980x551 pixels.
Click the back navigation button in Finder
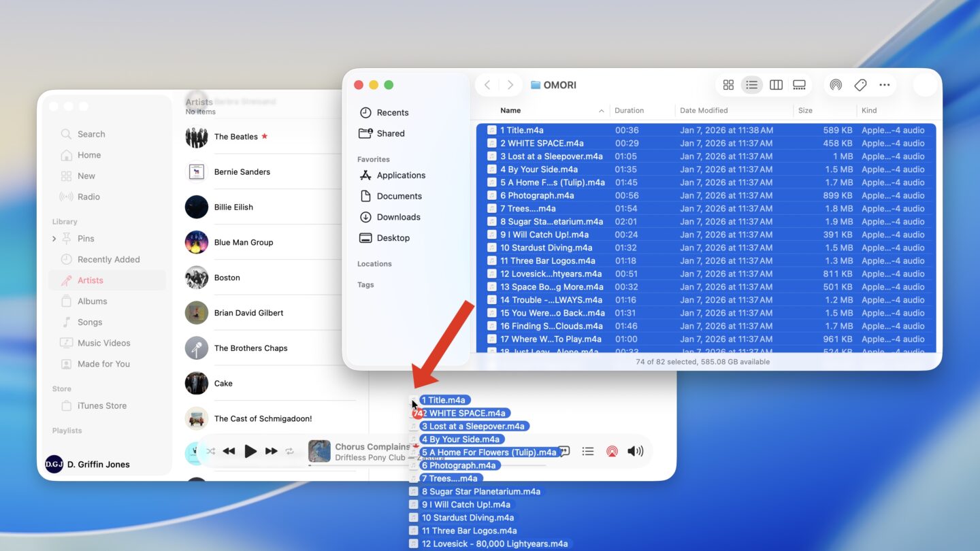click(x=487, y=84)
